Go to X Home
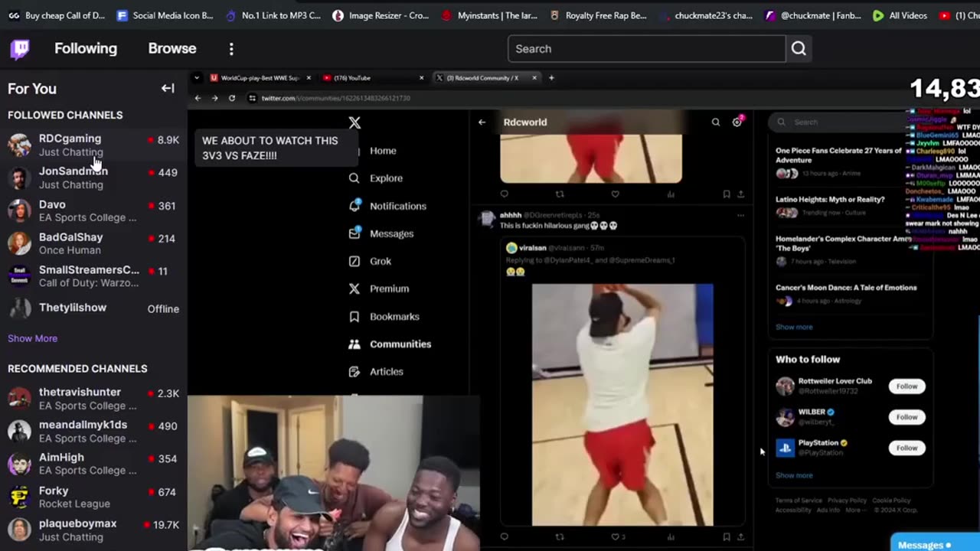 [x=383, y=151]
